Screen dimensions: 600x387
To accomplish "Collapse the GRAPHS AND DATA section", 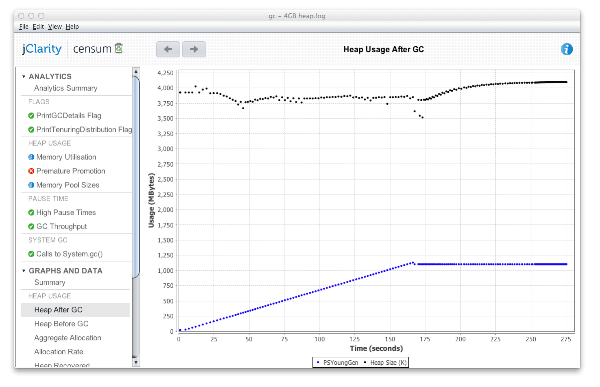I will 24,271.
